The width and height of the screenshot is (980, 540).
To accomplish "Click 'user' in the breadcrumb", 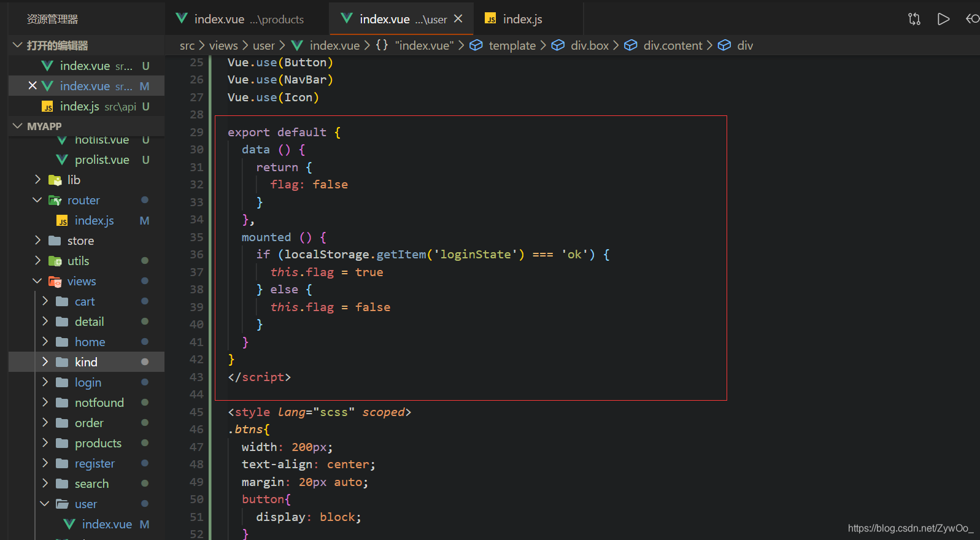I will (x=264, y=45).
